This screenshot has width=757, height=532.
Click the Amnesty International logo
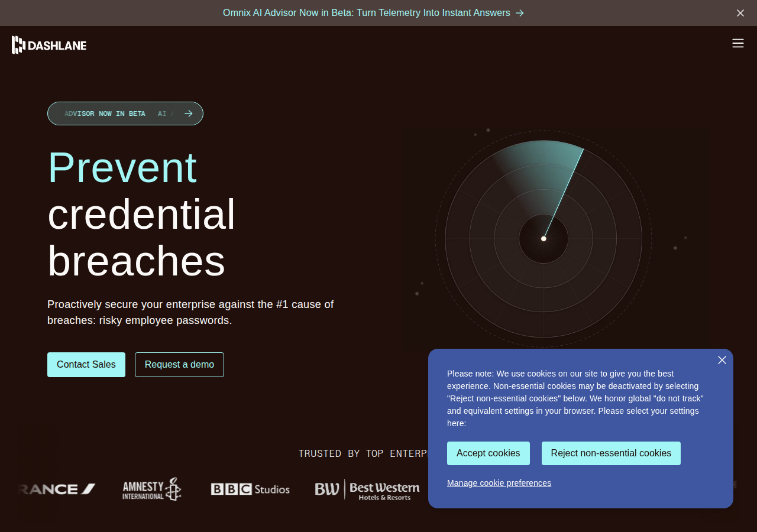click(x=152, y=489)
